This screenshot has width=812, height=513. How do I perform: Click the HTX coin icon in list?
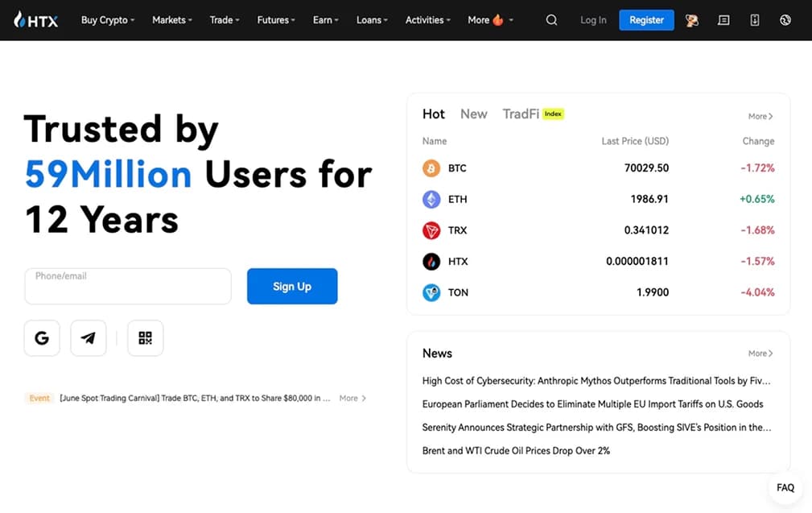(431, 262)
